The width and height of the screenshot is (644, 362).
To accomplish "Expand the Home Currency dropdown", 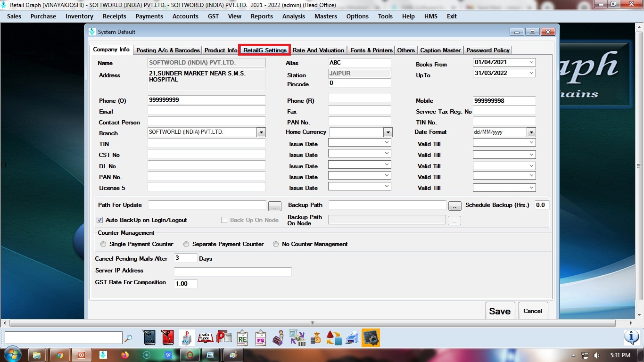I will 388,132.
